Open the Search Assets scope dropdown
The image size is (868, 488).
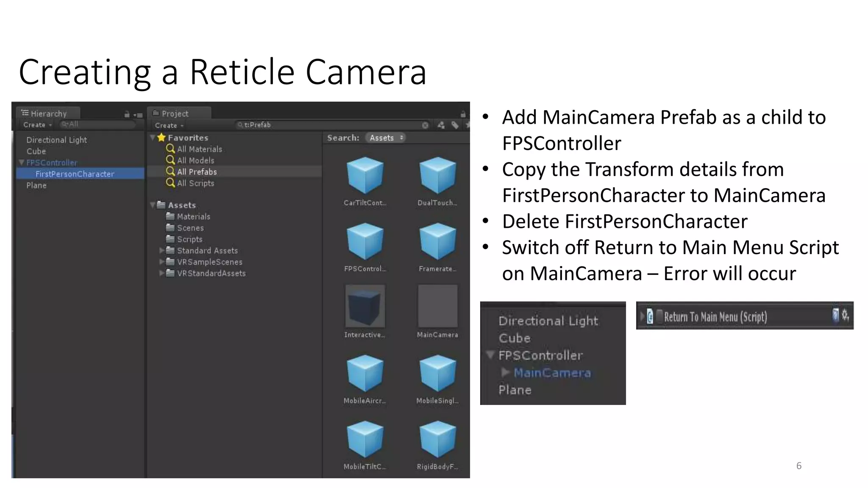tap(386, 138)
